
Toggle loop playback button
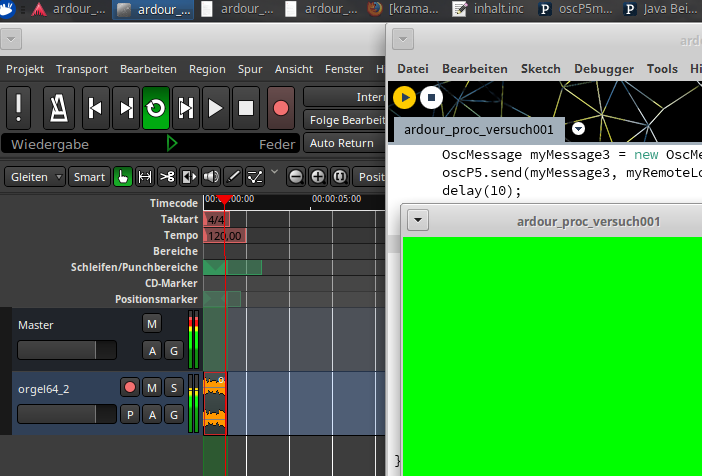(x=156, y=108)
